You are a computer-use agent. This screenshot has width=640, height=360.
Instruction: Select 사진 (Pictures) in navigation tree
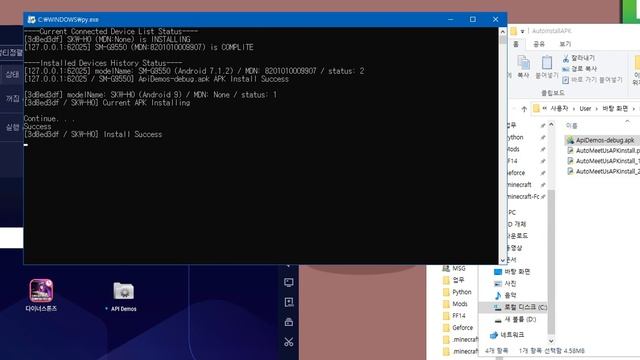pyautogui.click(x=505, y=283)
